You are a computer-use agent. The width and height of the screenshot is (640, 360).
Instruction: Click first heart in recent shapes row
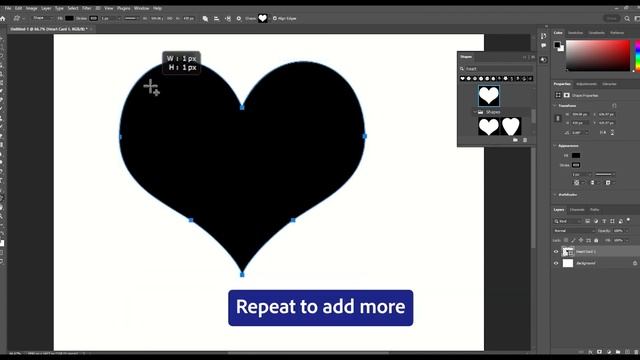click(462, 78)
